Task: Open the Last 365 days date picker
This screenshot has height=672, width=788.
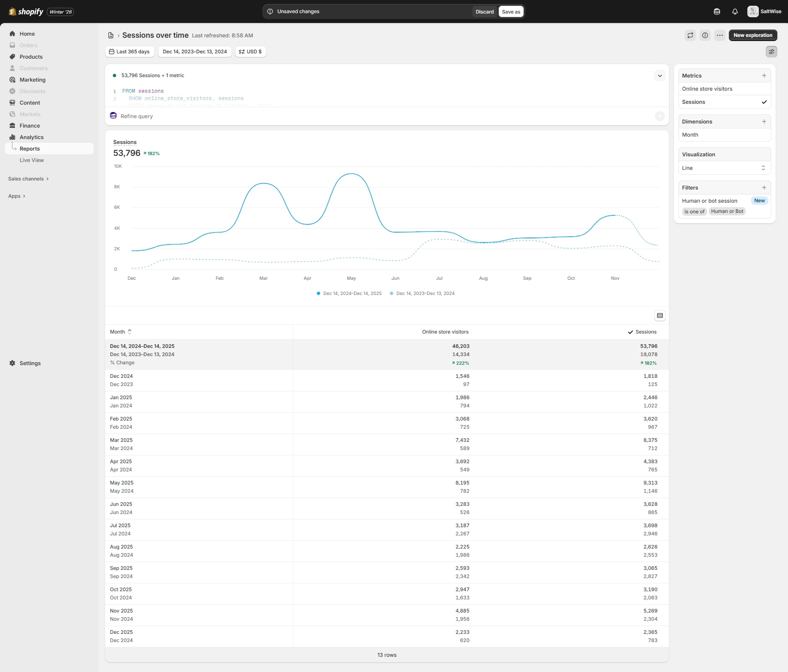Action: point(129,52)
